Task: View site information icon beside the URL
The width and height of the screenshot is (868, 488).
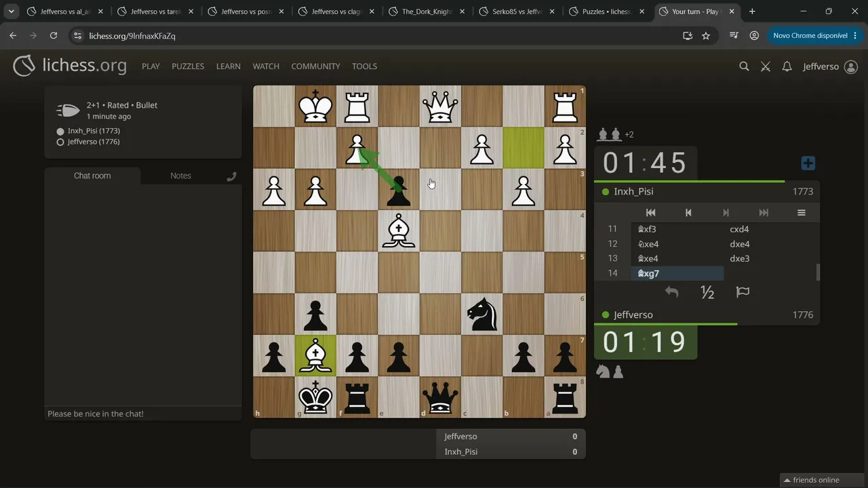Action: pos(77,35)
